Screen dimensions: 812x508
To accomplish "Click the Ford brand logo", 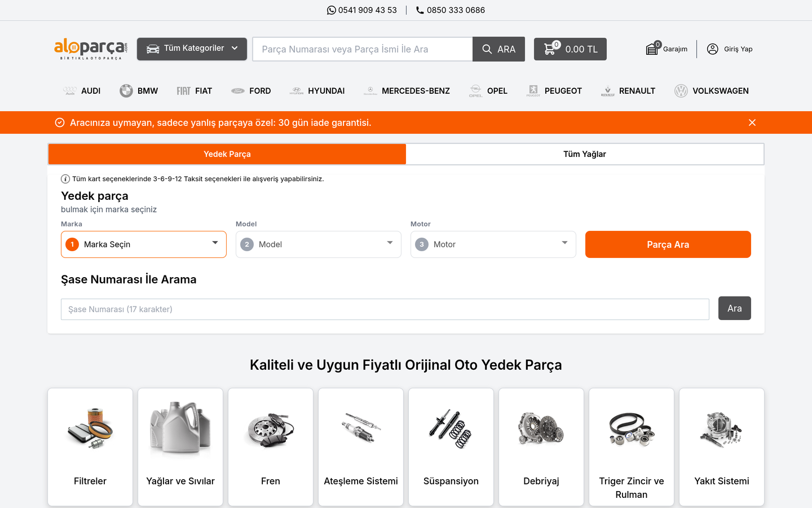I will click(238, 91).
